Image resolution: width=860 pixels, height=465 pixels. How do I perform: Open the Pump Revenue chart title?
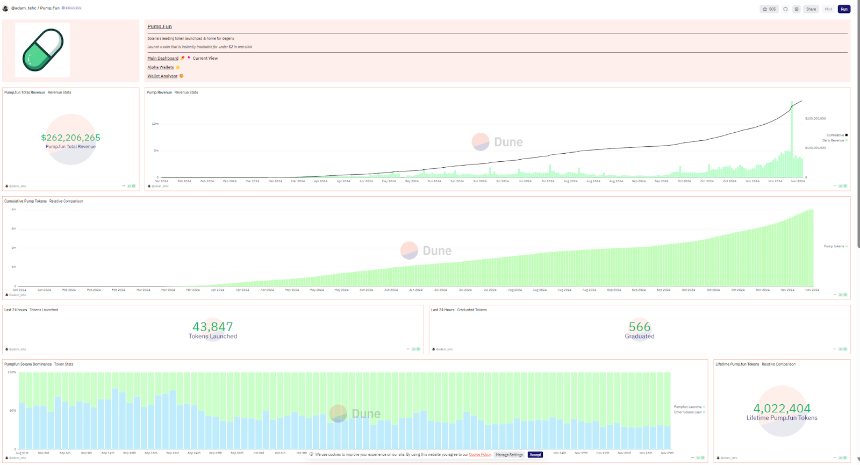click(160, 92)
